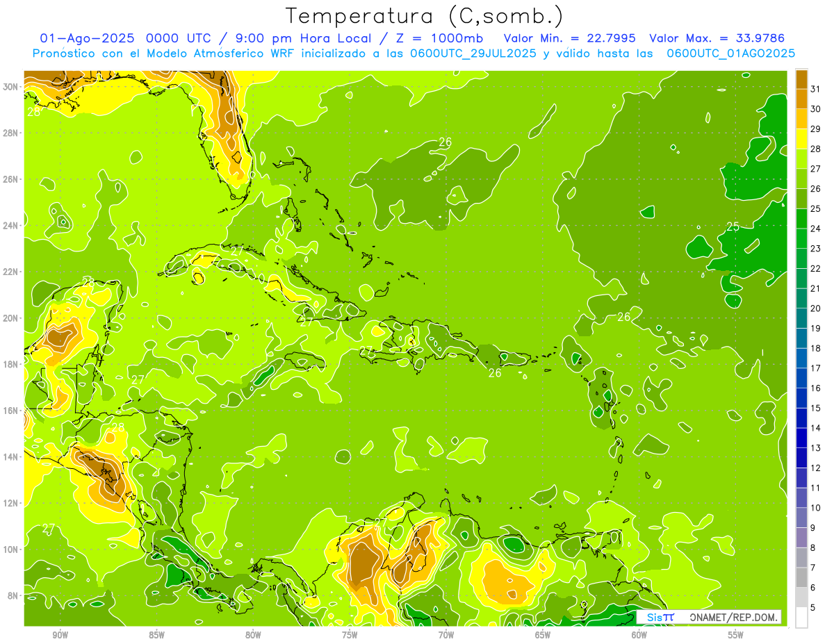Pick the gray swatch between legend values 6 and 7

[x=802, y=577]
